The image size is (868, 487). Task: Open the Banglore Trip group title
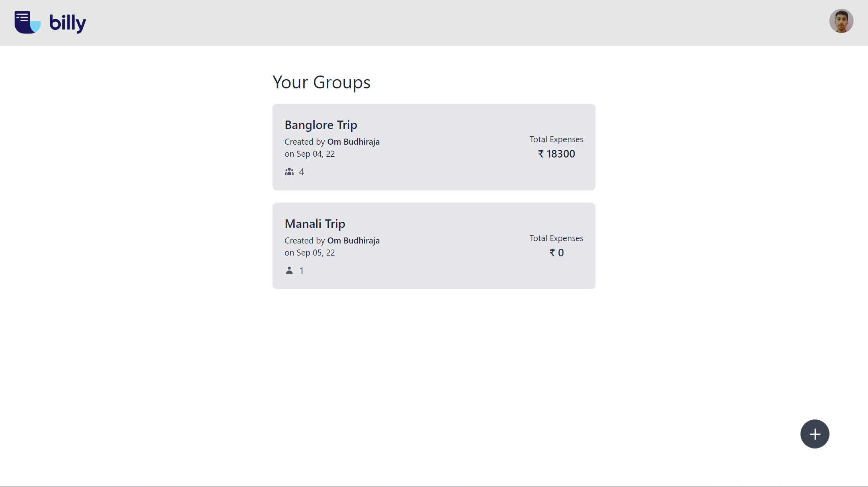[x=321, y=125]
